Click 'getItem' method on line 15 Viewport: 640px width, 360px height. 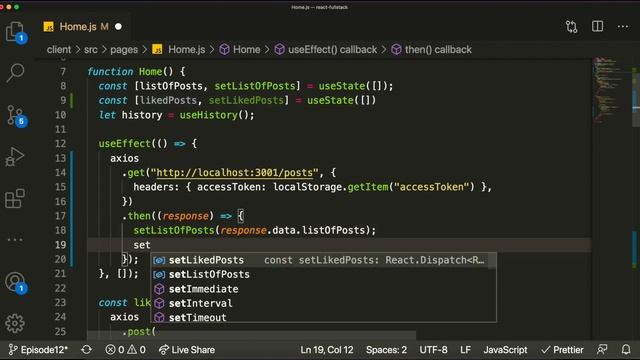pos(368,187)
